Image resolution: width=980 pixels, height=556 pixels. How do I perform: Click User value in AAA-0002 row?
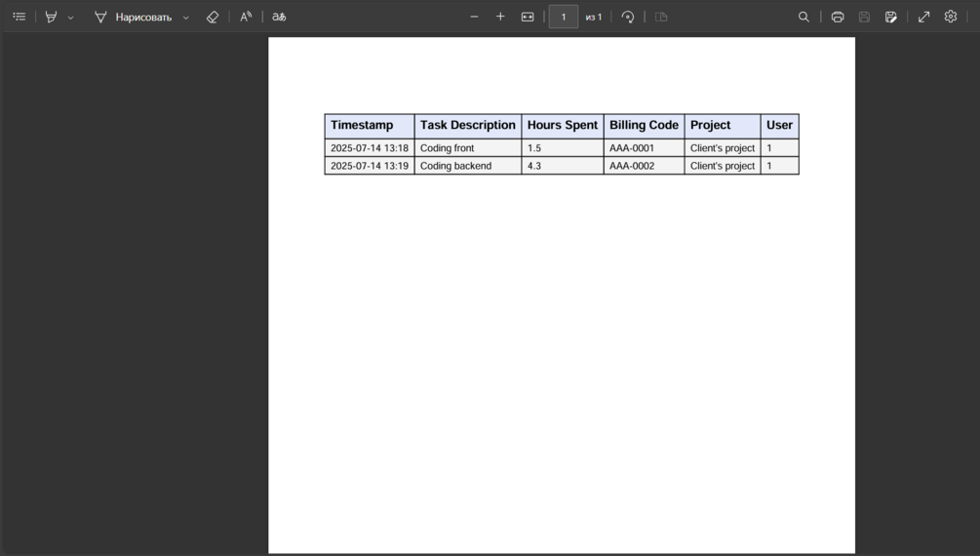point(779,166)
